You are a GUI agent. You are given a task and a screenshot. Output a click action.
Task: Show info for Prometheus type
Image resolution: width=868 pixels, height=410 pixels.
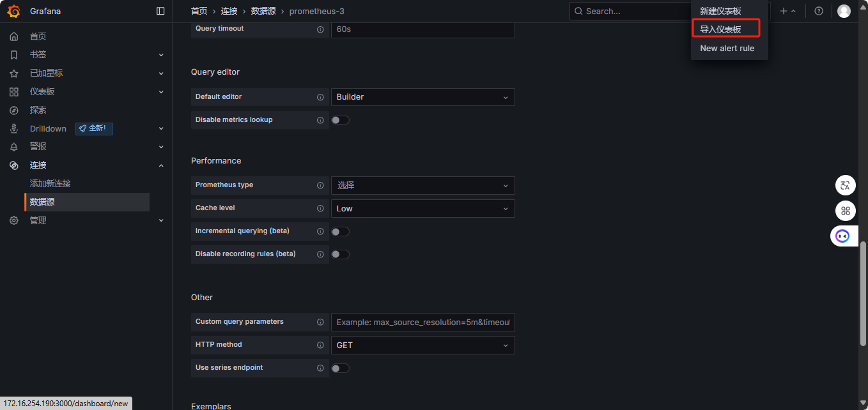click(320, 185)
